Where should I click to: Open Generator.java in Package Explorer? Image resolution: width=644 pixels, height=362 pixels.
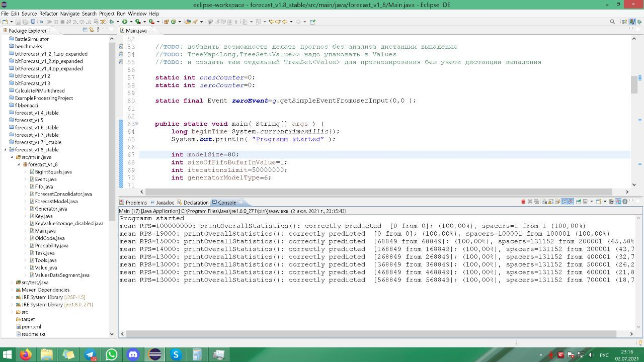tap(50, 209)
